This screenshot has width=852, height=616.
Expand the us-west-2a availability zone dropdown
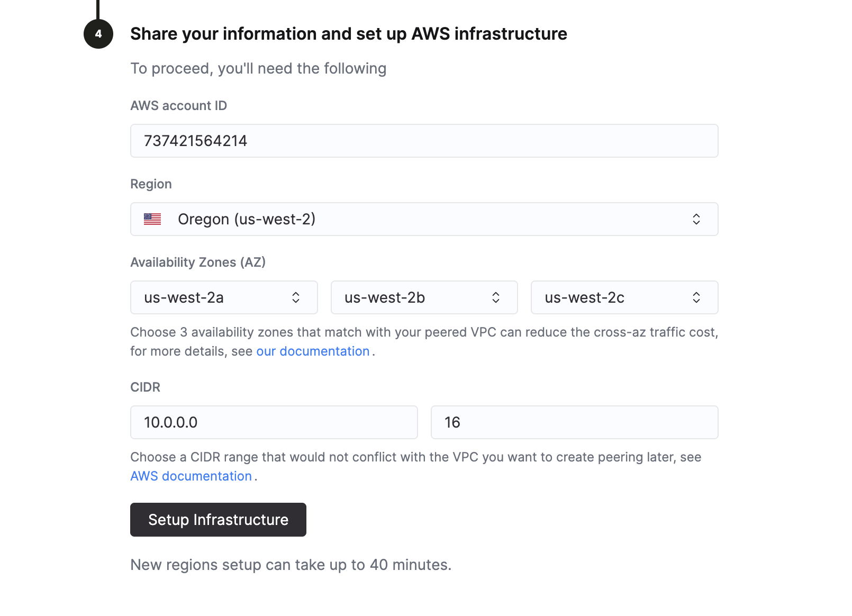click(x=212, y=297)
